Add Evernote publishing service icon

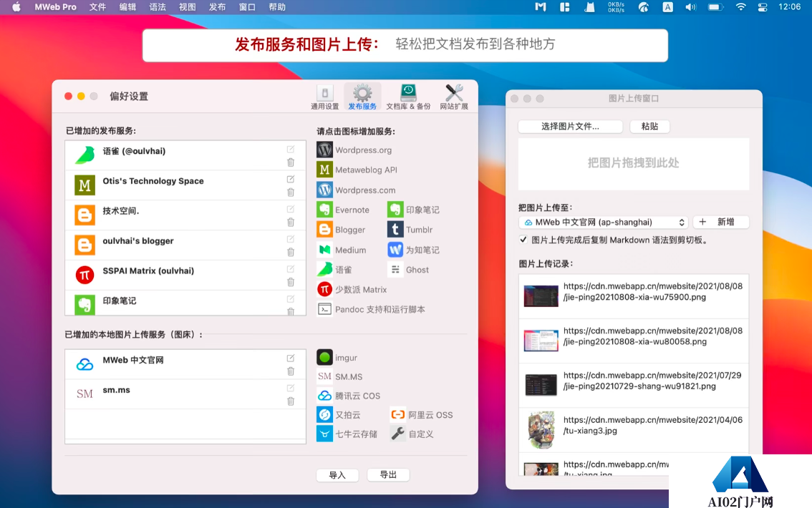point(324,210)
